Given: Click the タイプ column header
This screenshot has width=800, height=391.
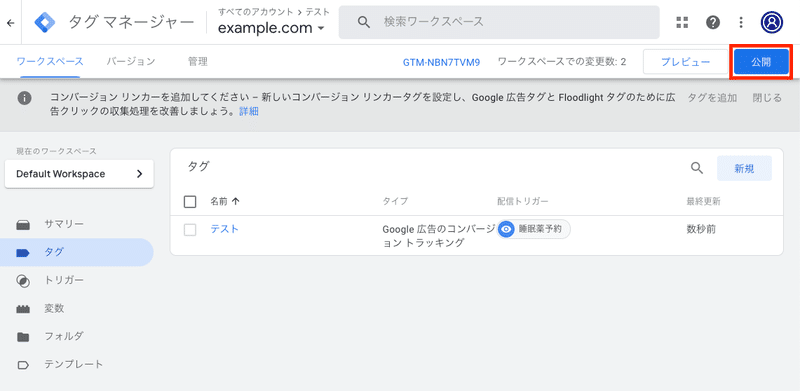Looking at the screenshot, I should tap(395, 201).
